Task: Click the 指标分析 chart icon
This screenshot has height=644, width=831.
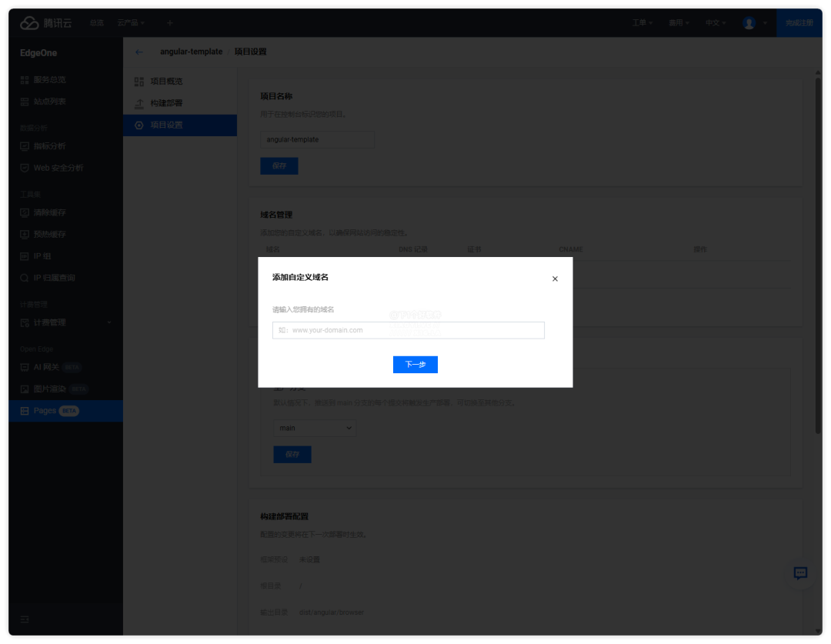Action: (x=25, y=145)
